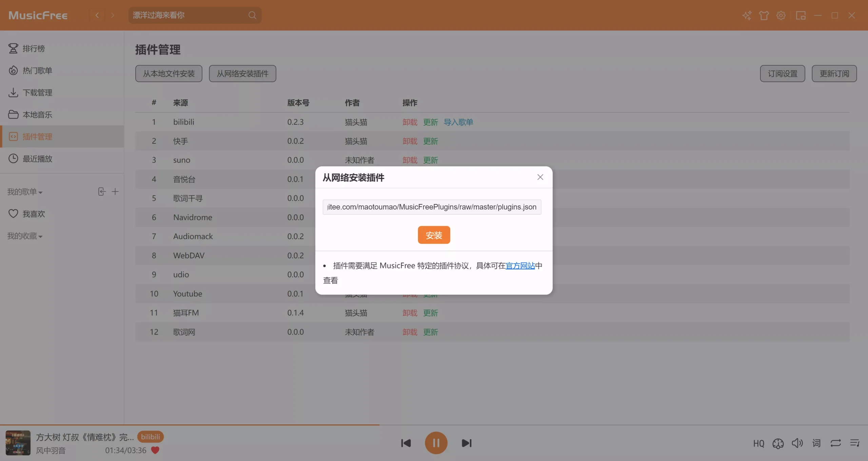
Task: Open the playback speed speedometer icon
Action: click(x=778, y=443)
